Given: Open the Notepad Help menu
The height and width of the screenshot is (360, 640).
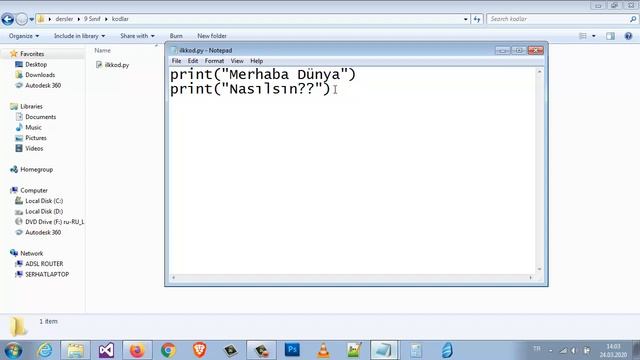Looking at the screenshot, I should [256, 61].
